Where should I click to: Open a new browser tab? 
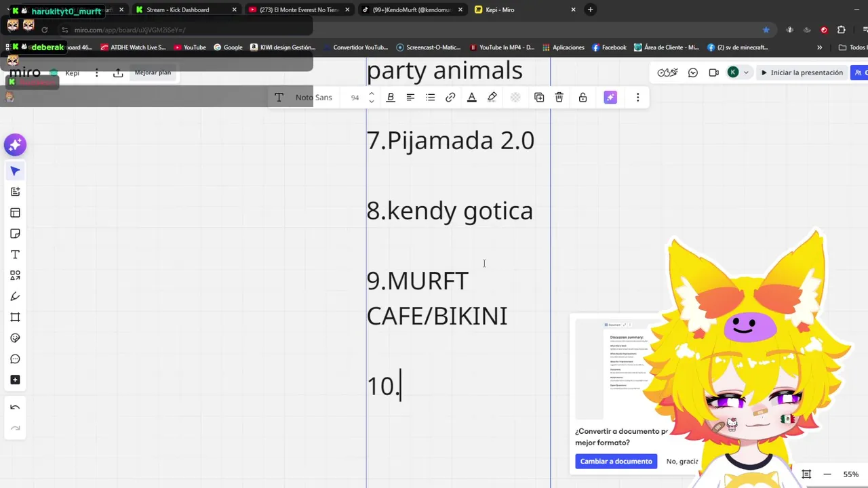tap(590, 9)
